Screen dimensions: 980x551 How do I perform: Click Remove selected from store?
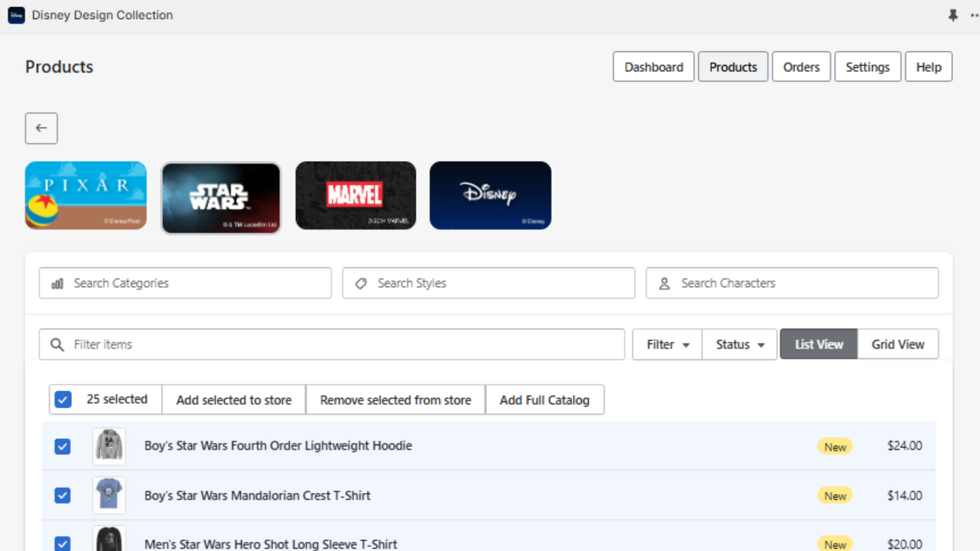395,399
